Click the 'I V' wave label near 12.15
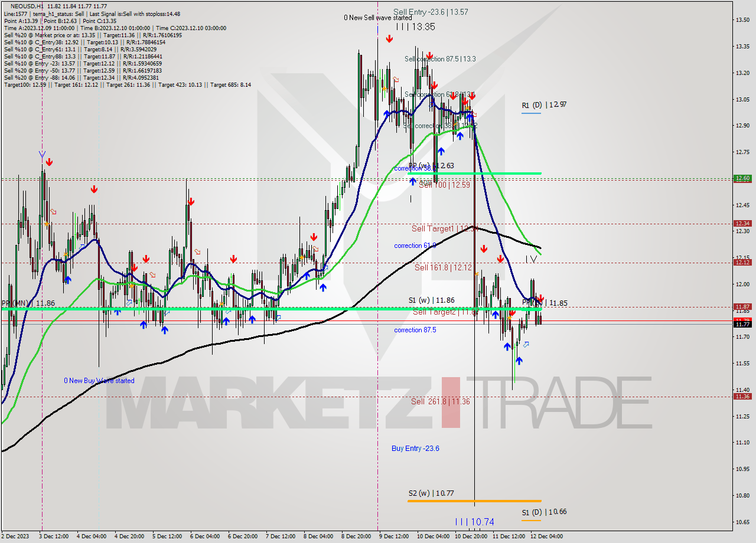Viewport: 756px width, 543px height. tap(531, 259)
